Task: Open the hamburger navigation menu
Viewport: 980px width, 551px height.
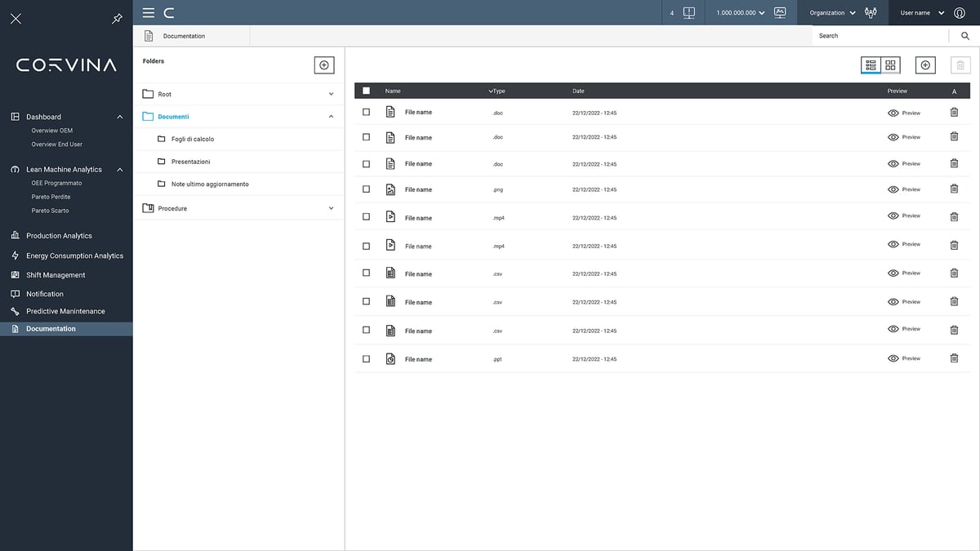Action: click(148, 12)
